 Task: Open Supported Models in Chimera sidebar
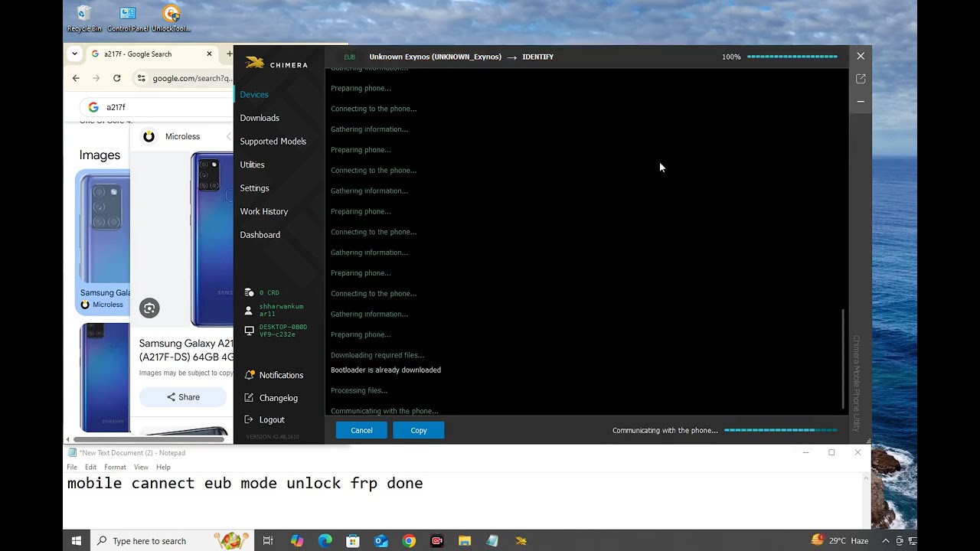273,142
